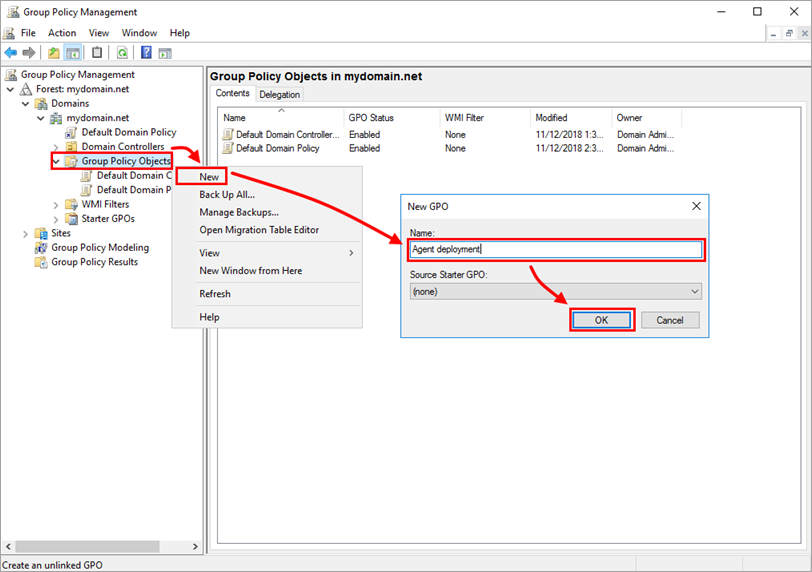Collapse the Forest: mydomain.net node
Image resolution: width=812 pixels, height=572 pixels.
pos(10,89)
